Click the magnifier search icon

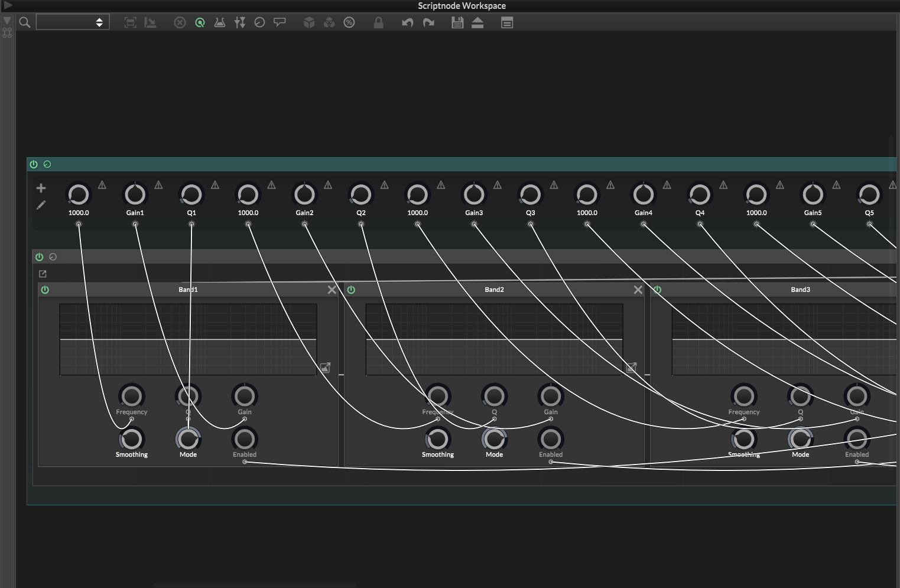pos(25,22)
